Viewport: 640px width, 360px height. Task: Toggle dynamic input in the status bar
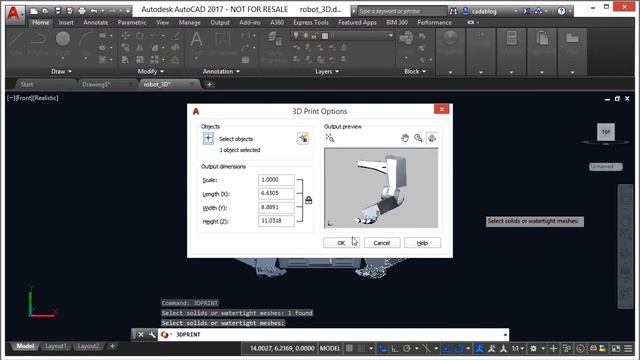click(x=382, y=349)
